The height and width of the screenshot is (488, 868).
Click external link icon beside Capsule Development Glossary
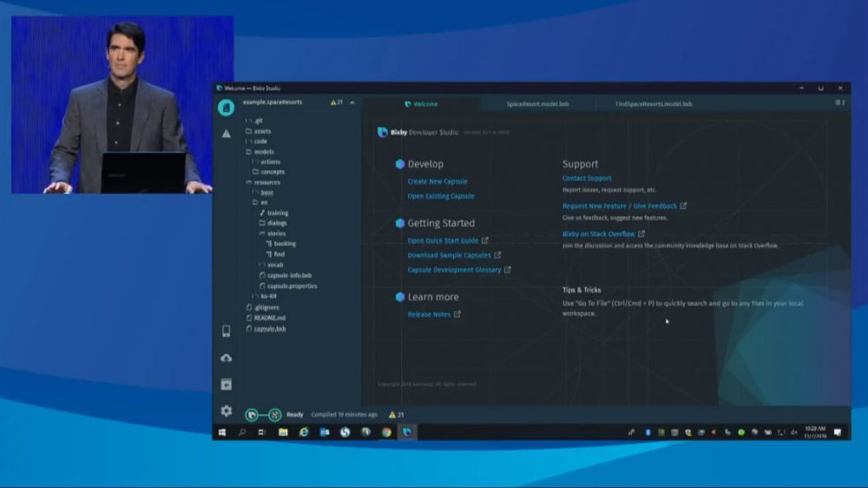[508, 270]
